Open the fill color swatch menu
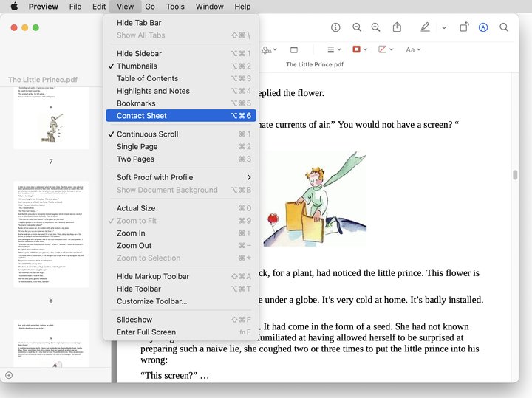 386,49
